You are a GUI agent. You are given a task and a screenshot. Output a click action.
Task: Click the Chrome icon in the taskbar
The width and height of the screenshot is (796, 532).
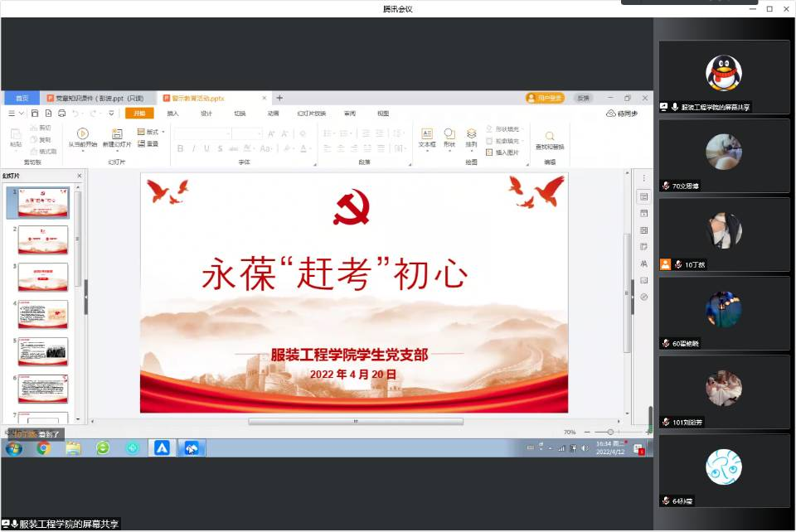[43, 448]
